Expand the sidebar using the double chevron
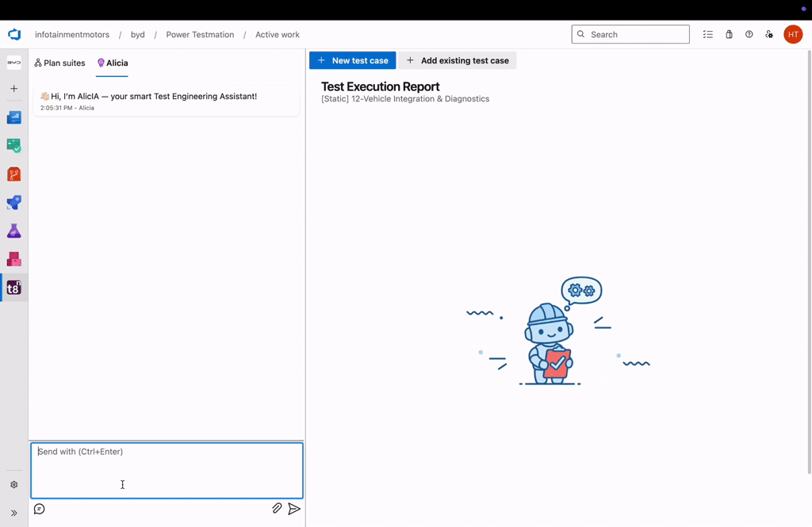812x527 pixels. click(x=13, y=512)
